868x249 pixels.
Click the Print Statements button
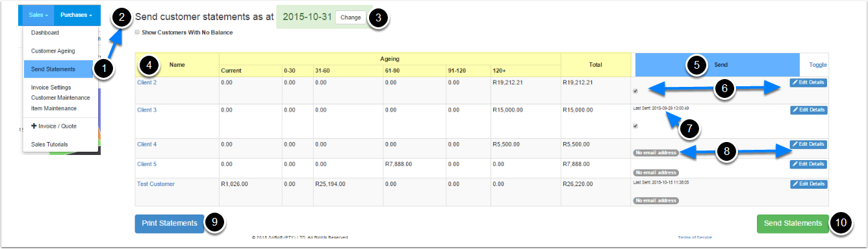pyautogui.click(x=170, y=223)
